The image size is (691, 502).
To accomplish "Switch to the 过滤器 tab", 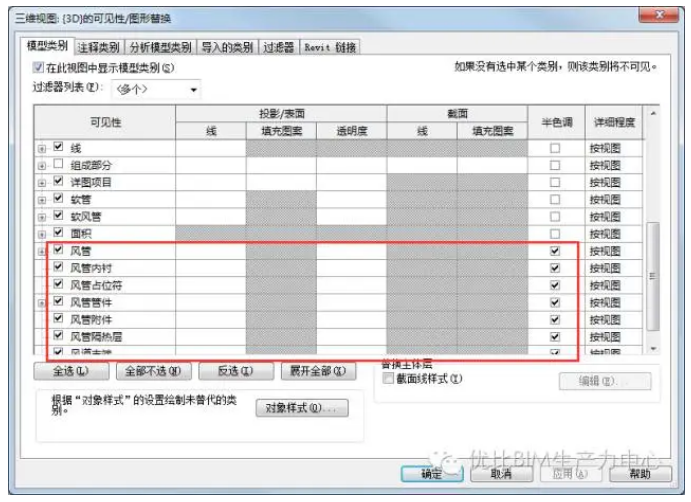I will 279,46.
